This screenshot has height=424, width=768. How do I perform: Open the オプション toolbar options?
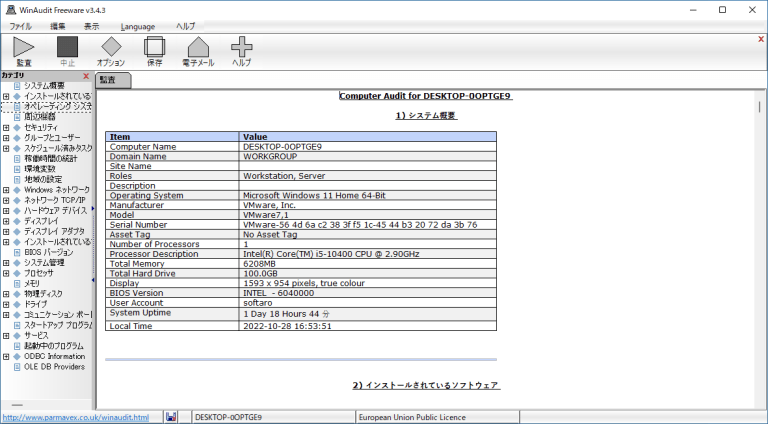point(111,51)
